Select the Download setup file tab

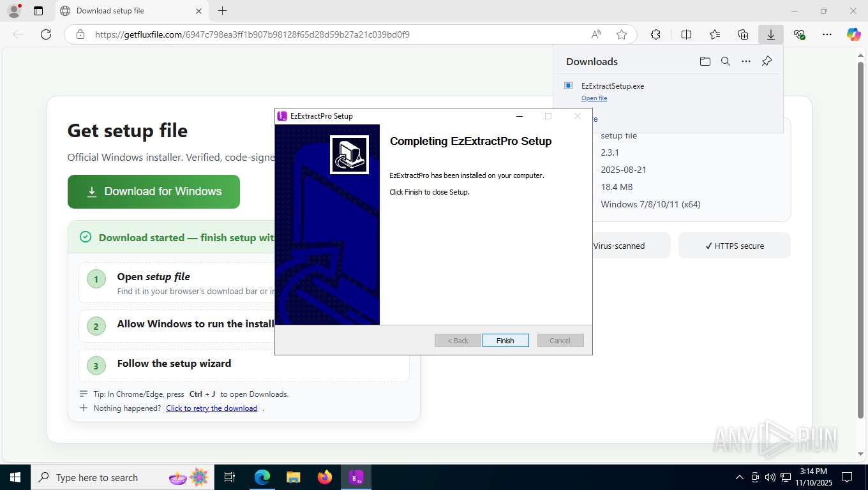coord(131,11)
